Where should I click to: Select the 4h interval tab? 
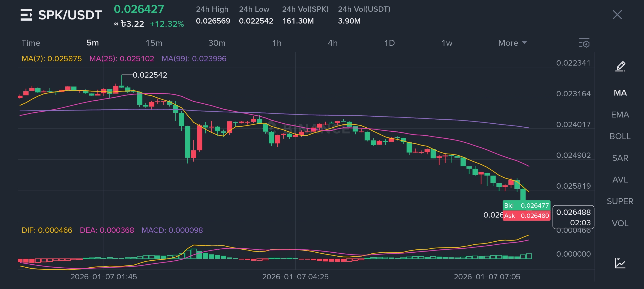point(333,43)
